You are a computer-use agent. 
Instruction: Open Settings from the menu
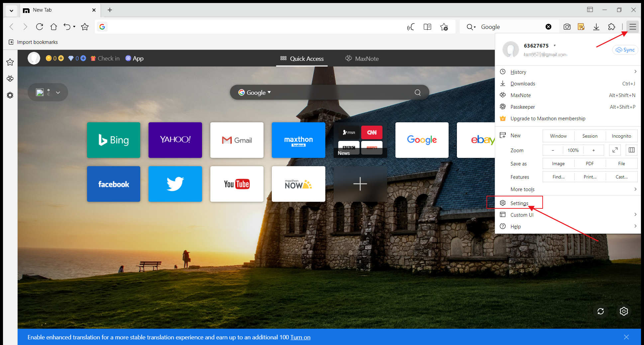(519, 203)
